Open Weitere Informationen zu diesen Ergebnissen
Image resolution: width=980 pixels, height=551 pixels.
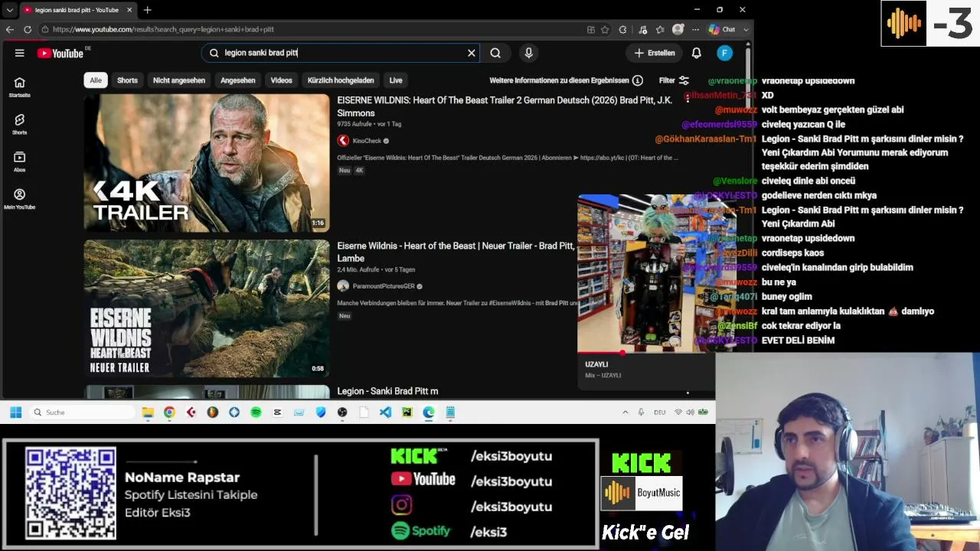click(566, 80)
